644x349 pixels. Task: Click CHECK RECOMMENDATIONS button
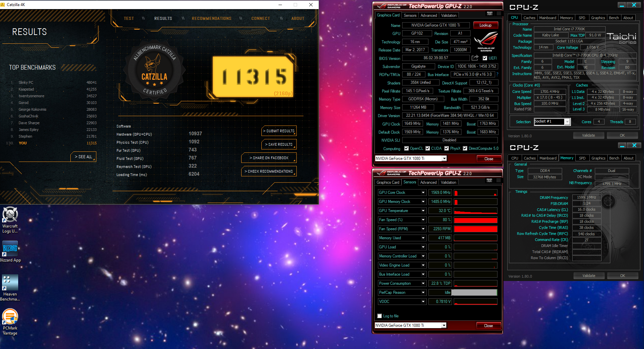click(x=269, y=171)
